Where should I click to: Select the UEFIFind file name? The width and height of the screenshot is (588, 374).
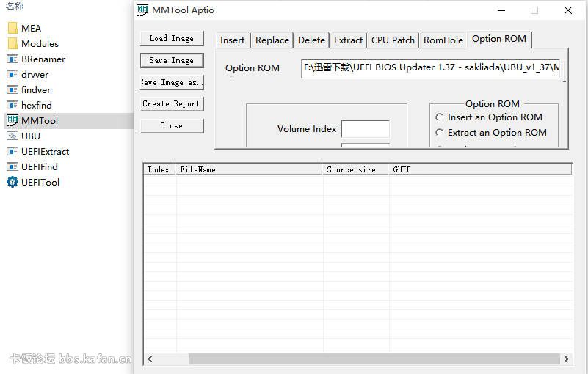[x=40, y=166]
